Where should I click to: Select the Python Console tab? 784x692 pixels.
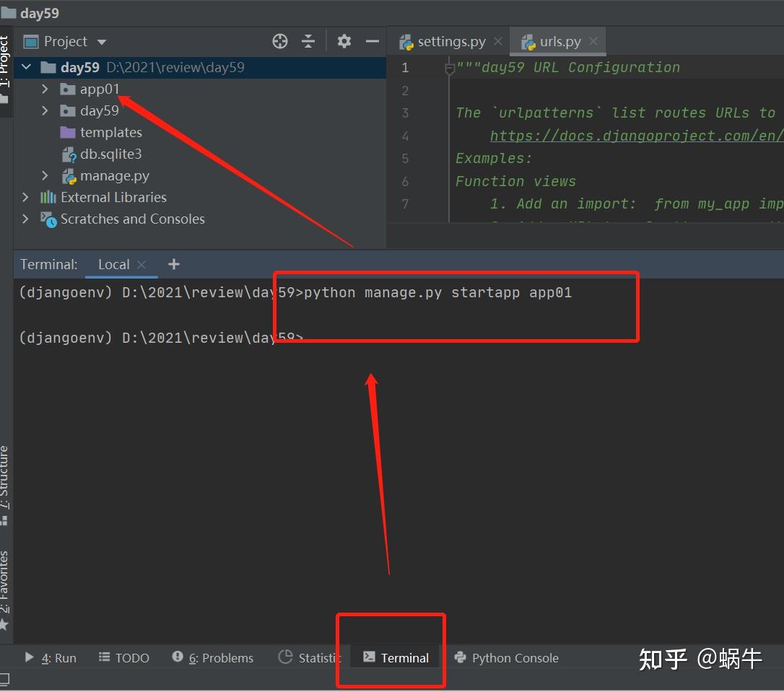coord(507,657)
